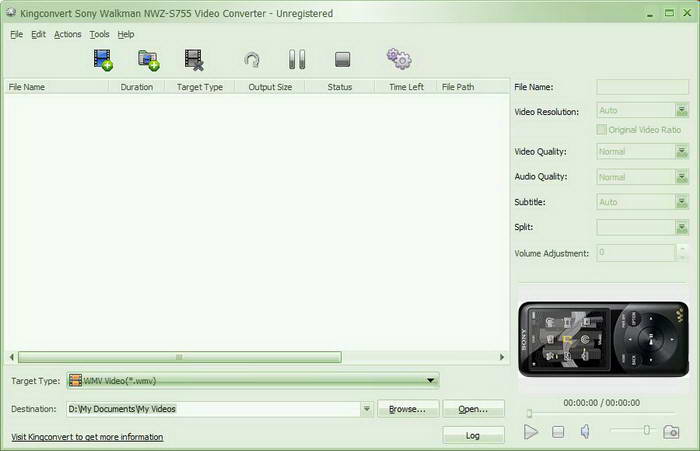Click the Volume Adjustment value field
The height and width of the screenshot is (451, 700).
click(x=636, y=253)
